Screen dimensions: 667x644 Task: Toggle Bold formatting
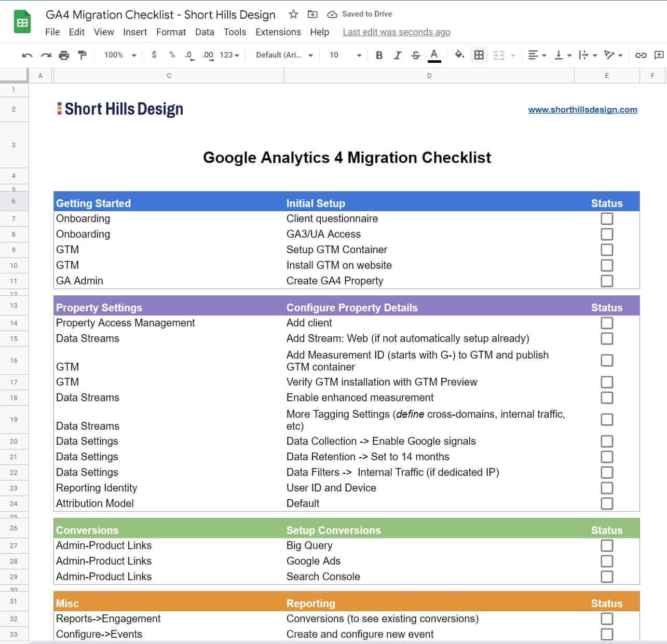[x=379, y=55]
